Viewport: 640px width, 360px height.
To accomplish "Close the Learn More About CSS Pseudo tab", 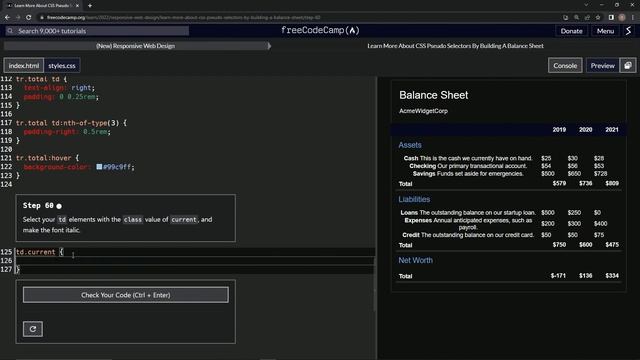I will 77,6.
